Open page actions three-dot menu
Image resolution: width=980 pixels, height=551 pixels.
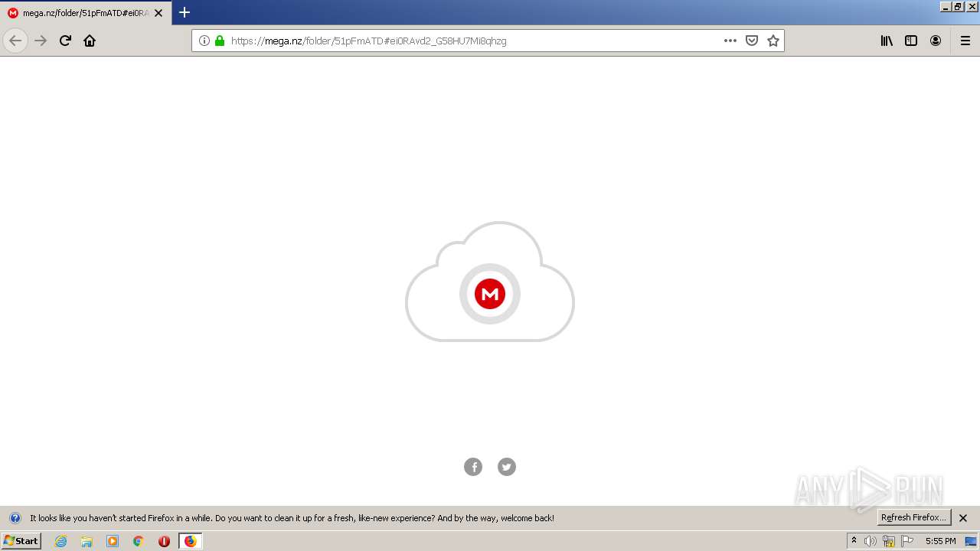730,41
